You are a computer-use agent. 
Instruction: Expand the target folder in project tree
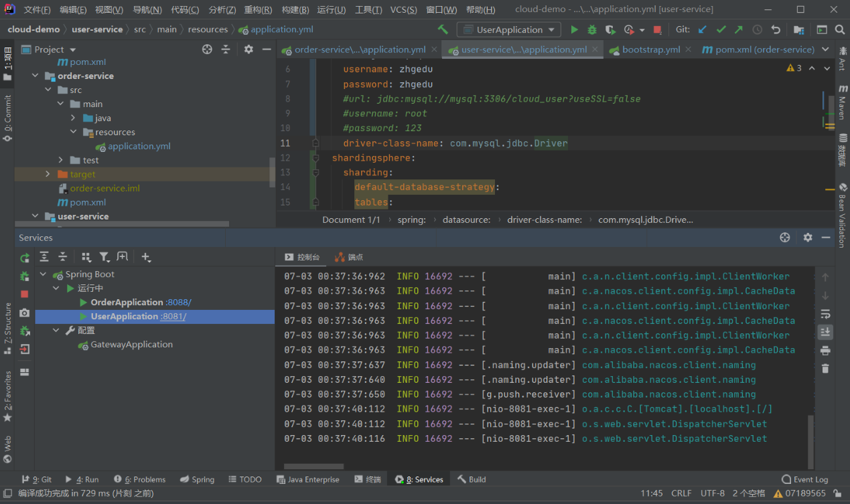tap(48, 174)
